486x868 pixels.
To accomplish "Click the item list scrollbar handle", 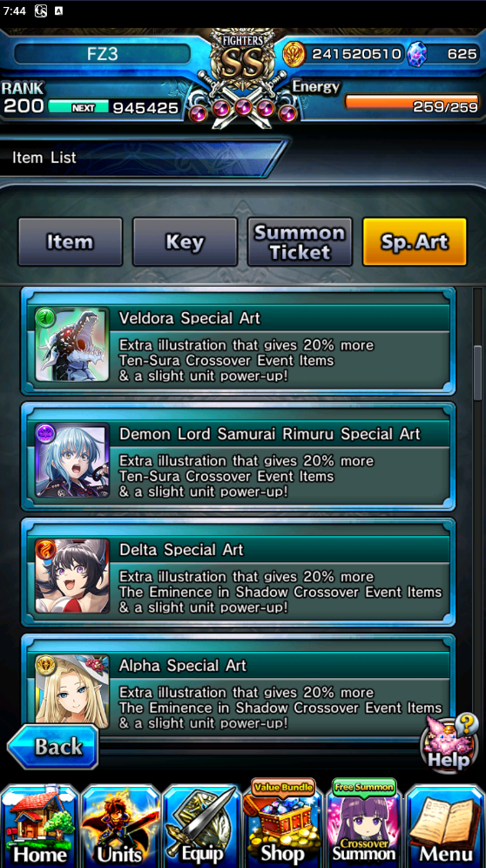I will [x=477, y=372].
